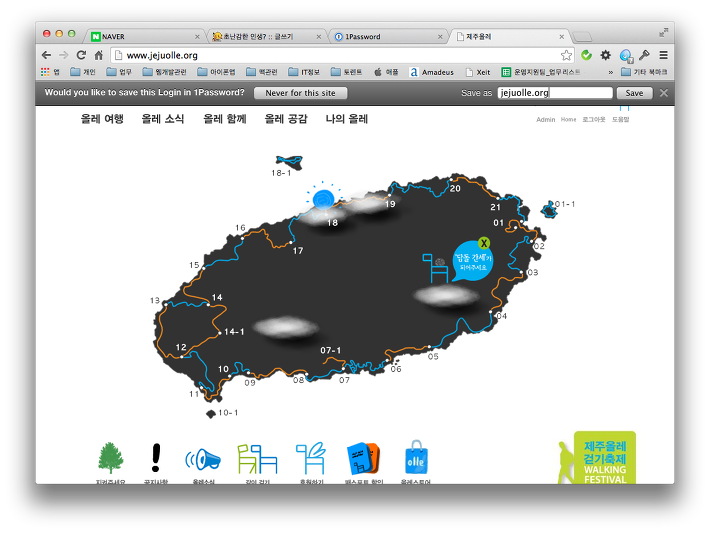Click the blue chair icon on map
The image size is (710, 533).
tap(436, 268)
